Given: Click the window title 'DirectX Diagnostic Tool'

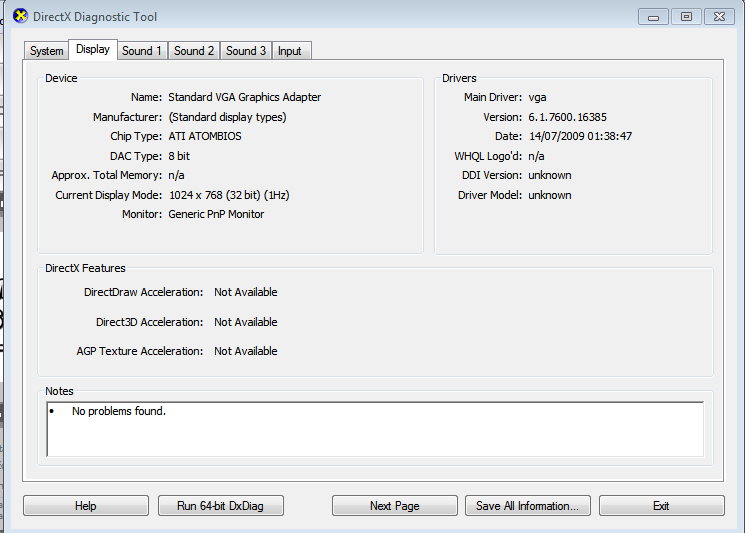Looking at the screenshot, I should (95, 17).
